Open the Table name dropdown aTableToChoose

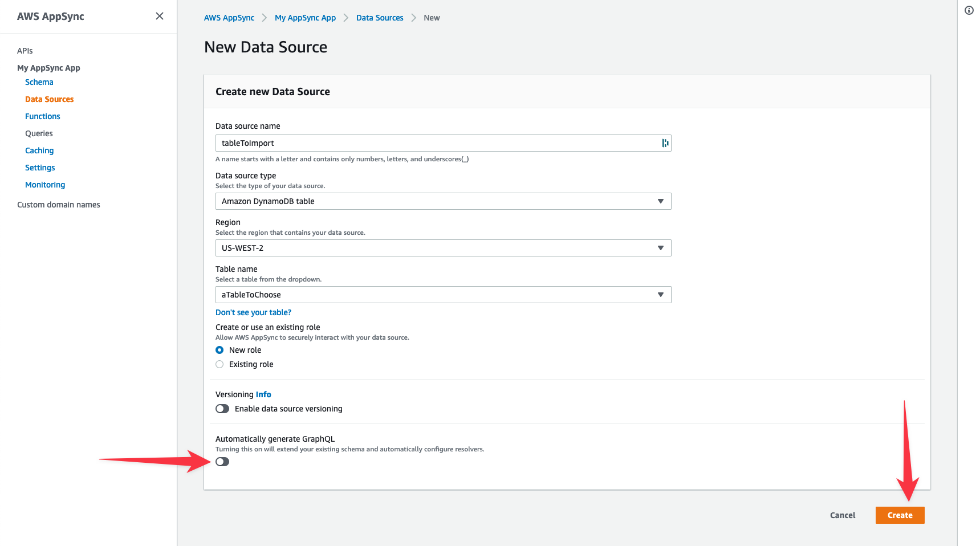443,295
